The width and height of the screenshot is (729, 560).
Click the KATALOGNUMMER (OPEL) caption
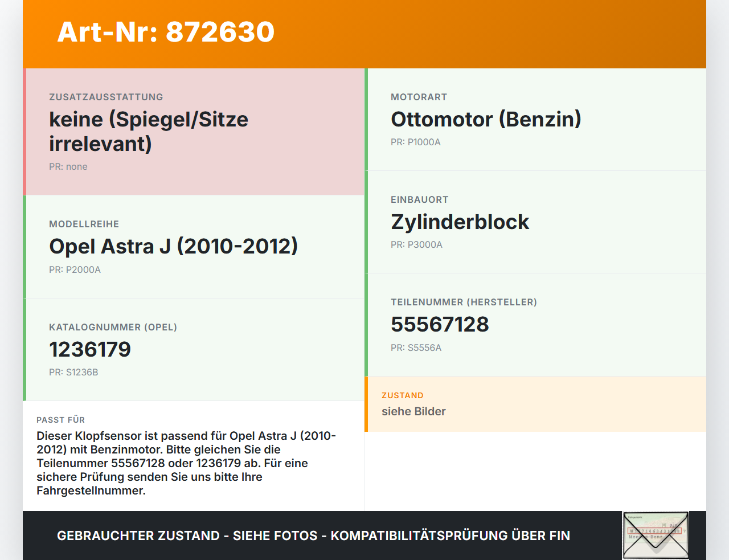(x=113, y=327)
